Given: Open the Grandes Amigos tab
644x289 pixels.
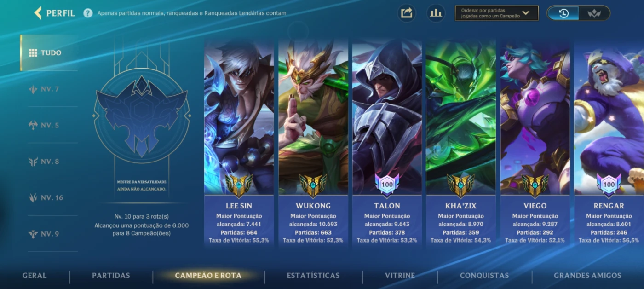Looking at the screenshot, I should pyautogui.click(x=587, y=276).
